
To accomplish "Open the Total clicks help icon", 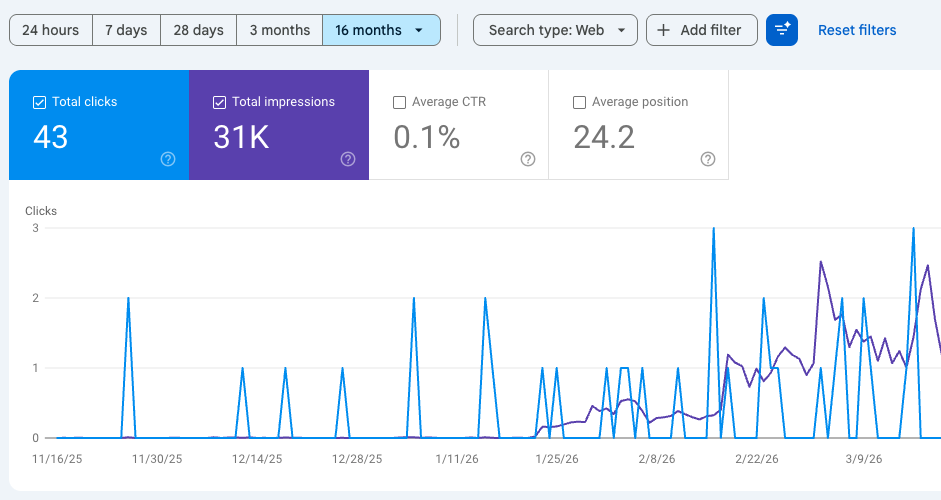I will coord(168,159).
